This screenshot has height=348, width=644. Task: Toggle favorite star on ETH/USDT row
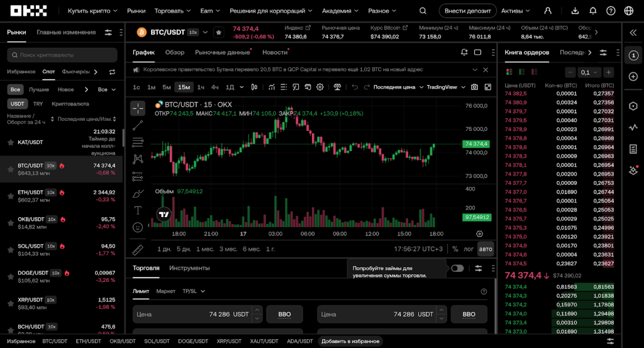(x=11, y=196)
